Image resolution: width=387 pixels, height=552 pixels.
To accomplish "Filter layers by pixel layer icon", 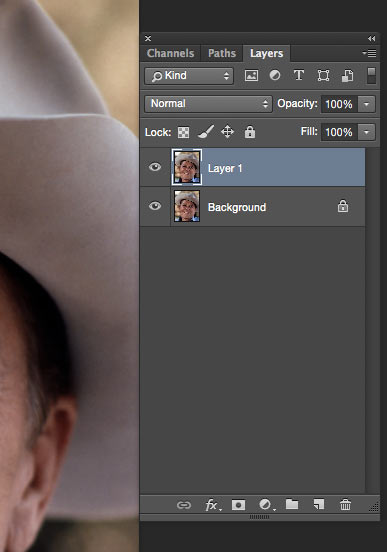I will tap(251, 76).
